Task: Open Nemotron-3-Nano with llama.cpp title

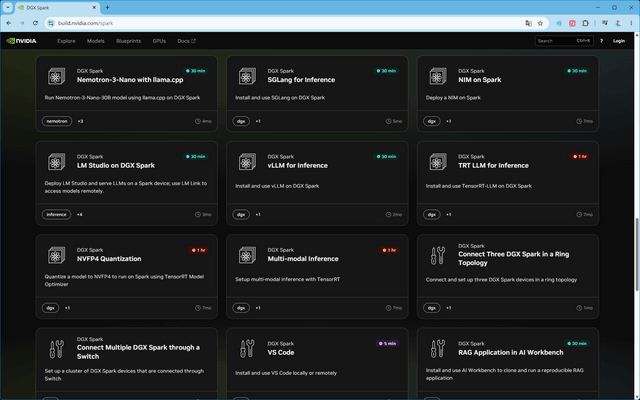Action: pos(130,80)
